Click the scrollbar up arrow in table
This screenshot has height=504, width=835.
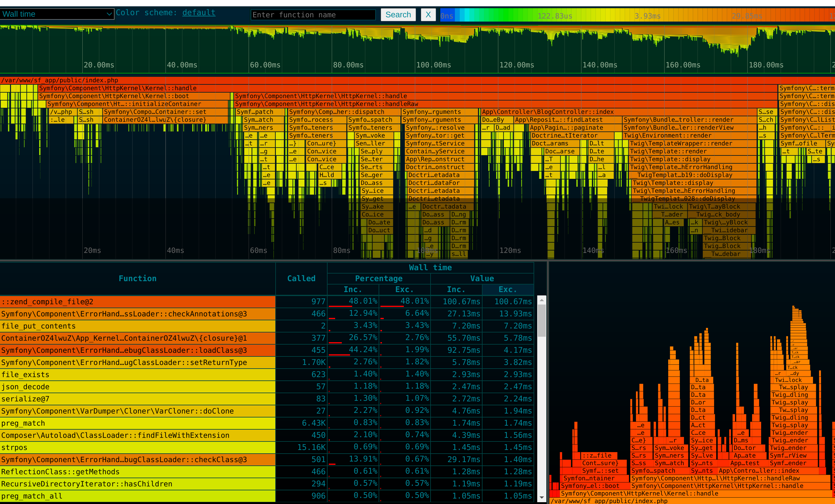[541, 300]
